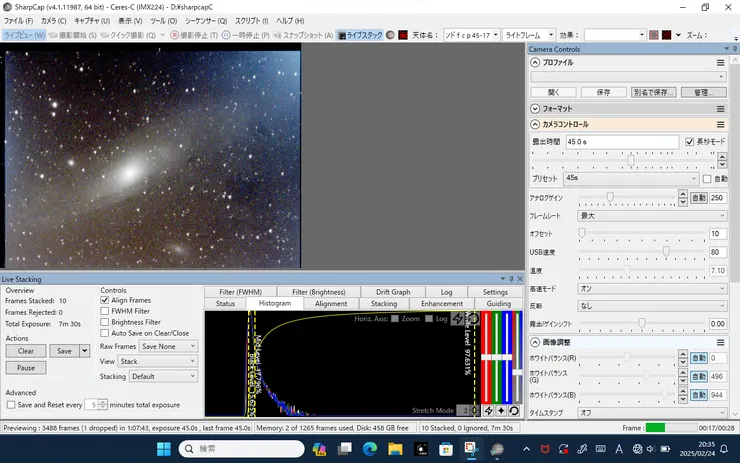Click auto color balance lightning icon below RGB sliders
The height and width of the screenshot is (463, 740).
click(489, 410)
